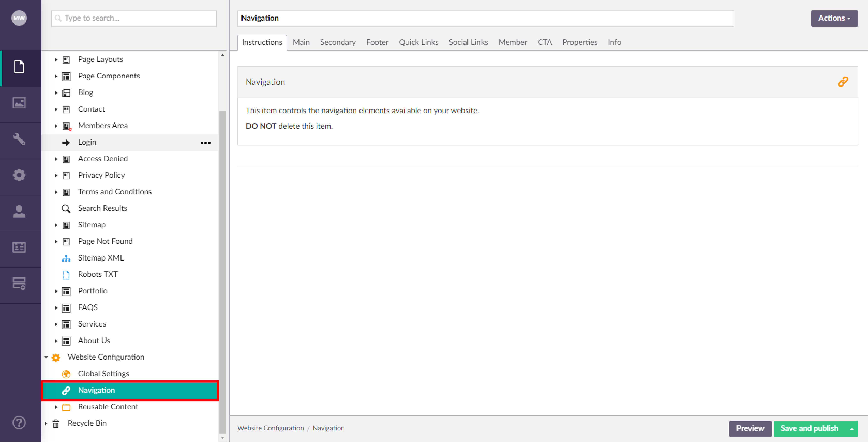The width and height of the screenshot is (868, 442).
Task: Click the Login arrow icon in tree
Action: pyautogui.click(x=66, y=142)
